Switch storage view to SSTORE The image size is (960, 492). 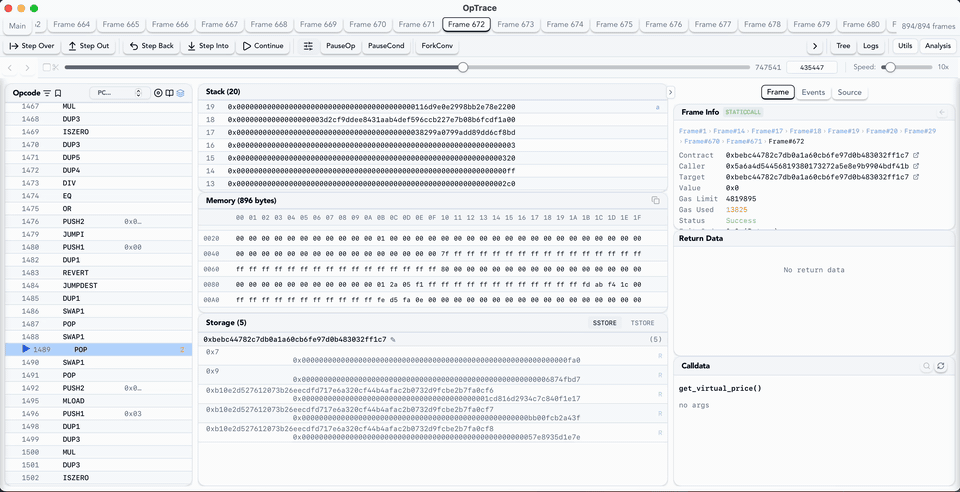point(605,322)
